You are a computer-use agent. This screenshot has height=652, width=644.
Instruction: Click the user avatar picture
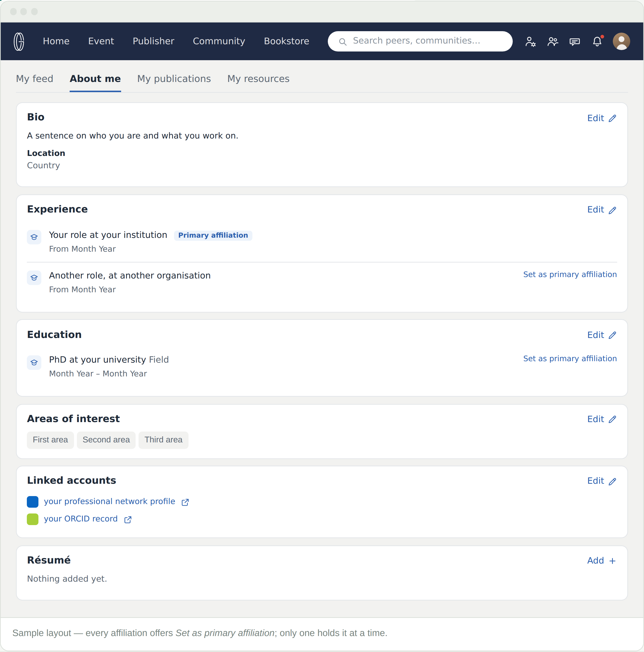pos(621,41)
